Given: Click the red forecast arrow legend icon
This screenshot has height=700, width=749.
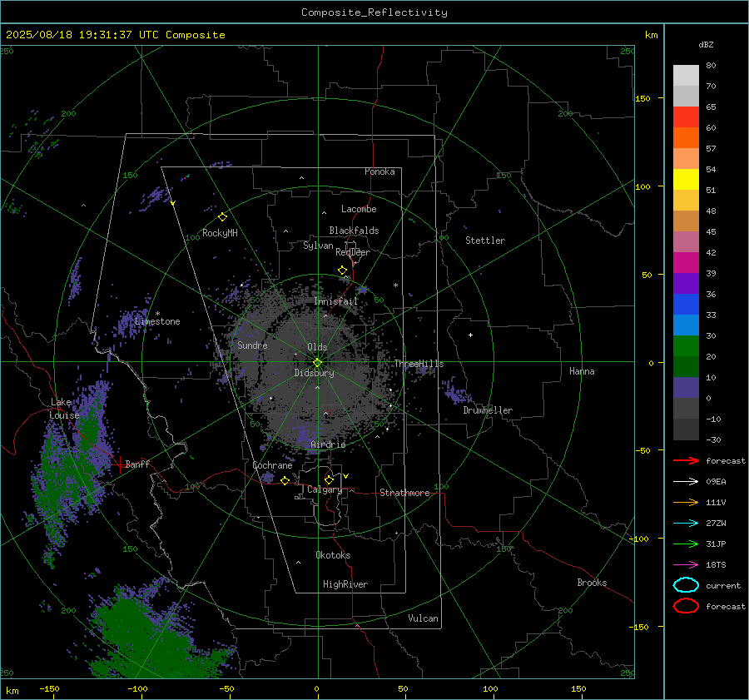Looking at the screenshot, I should 686,460.
